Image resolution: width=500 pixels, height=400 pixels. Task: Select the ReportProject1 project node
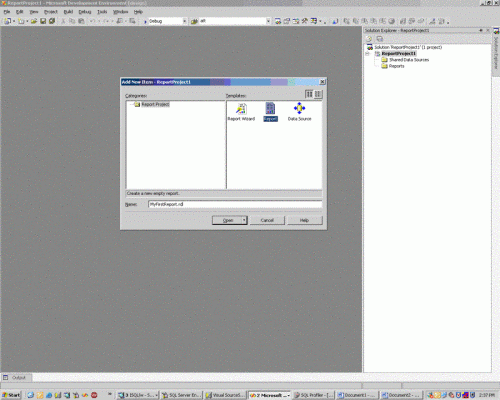pyautogui.click(x=399, y=54)
